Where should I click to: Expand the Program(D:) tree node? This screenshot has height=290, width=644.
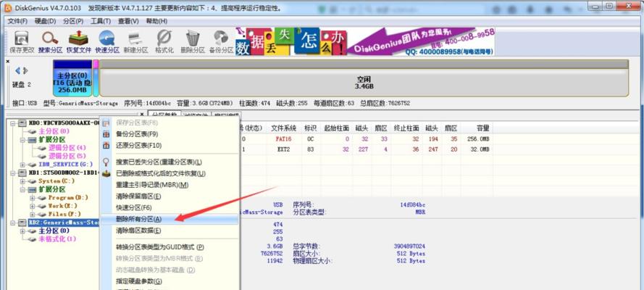click(x=33, y=198)
